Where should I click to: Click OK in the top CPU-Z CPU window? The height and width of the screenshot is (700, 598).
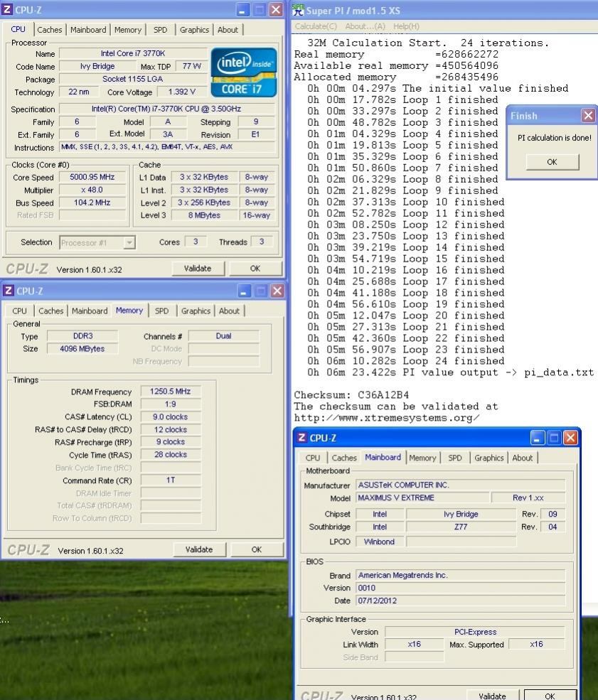click(255, 269)
